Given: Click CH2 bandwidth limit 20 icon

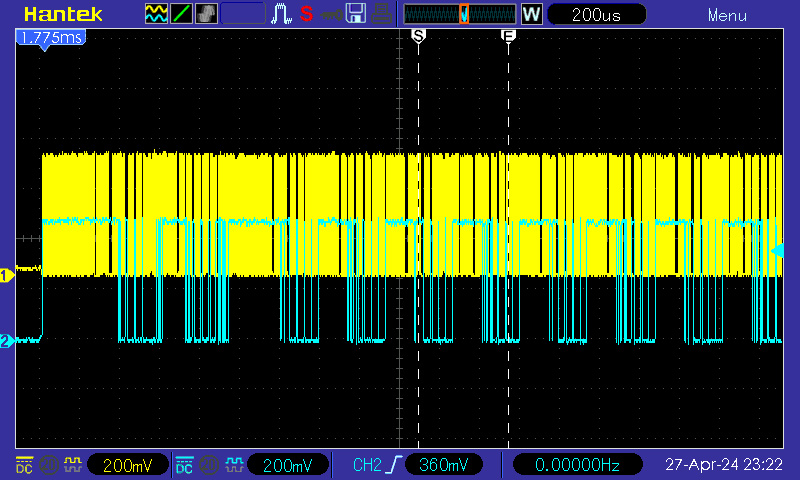Looking at the screenshot, I should click(209, 465).
